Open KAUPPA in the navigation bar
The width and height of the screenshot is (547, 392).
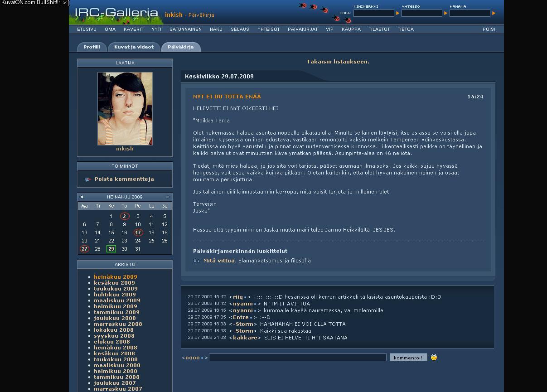click(351, 29)
